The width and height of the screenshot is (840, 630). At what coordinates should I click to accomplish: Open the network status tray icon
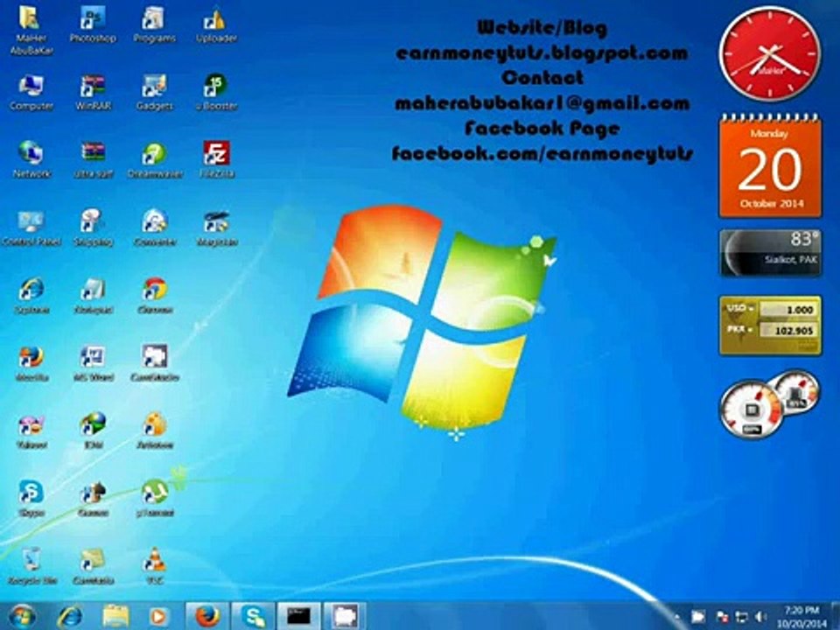[x=742, y=617]
